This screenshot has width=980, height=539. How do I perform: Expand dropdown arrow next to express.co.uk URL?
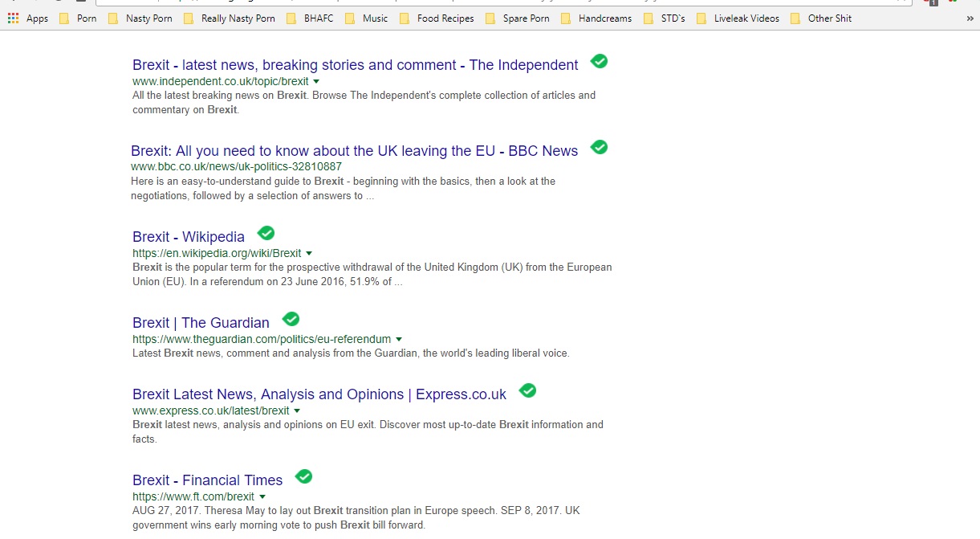(297, 411)
